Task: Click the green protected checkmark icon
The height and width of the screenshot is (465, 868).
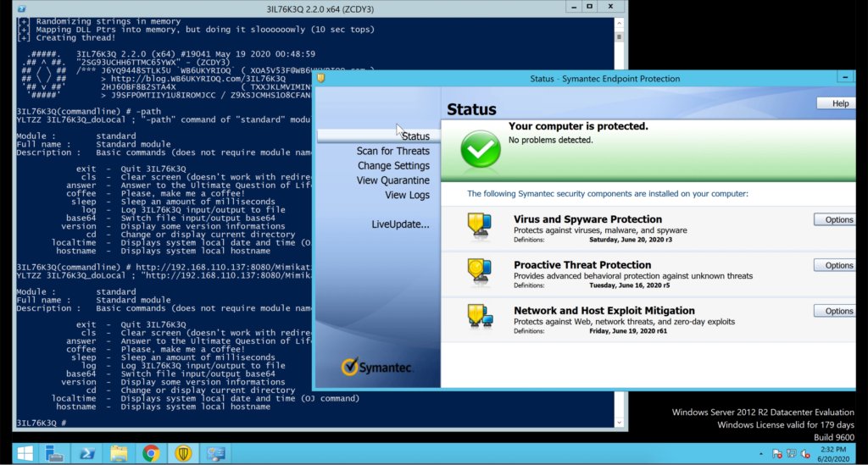Action: (481, 149)
